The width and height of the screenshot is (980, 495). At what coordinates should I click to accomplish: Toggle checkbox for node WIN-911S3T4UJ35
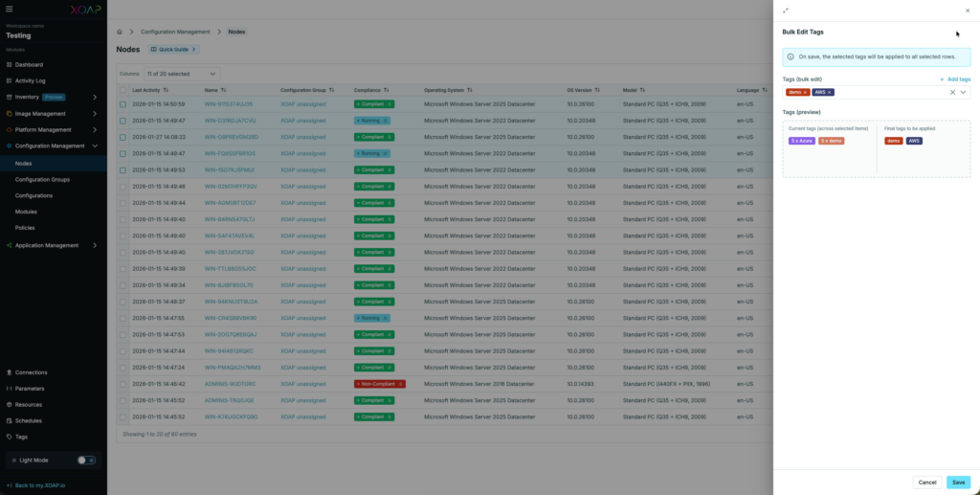point(122,103)
